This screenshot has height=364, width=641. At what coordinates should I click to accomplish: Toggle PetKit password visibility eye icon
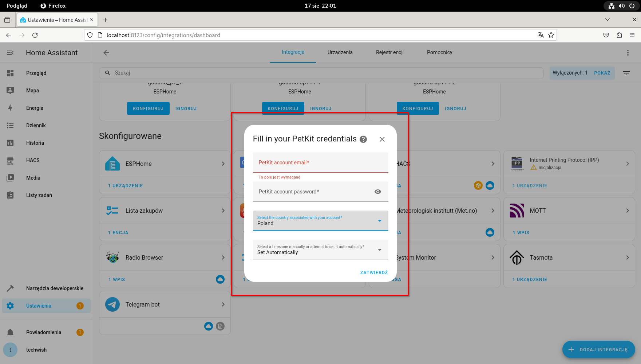[x=378, y=192]
